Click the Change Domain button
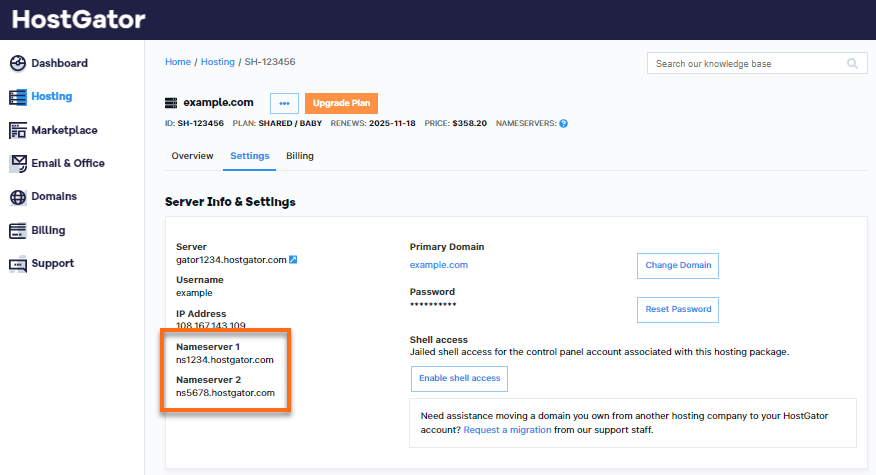This screenshot has width=876, height=475. point(678,265)
